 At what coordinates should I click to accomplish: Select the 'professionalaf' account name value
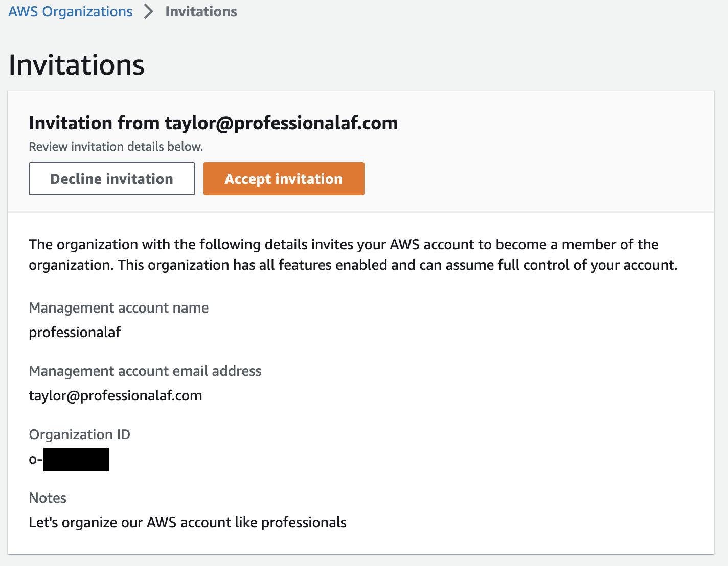click(75, 333)
